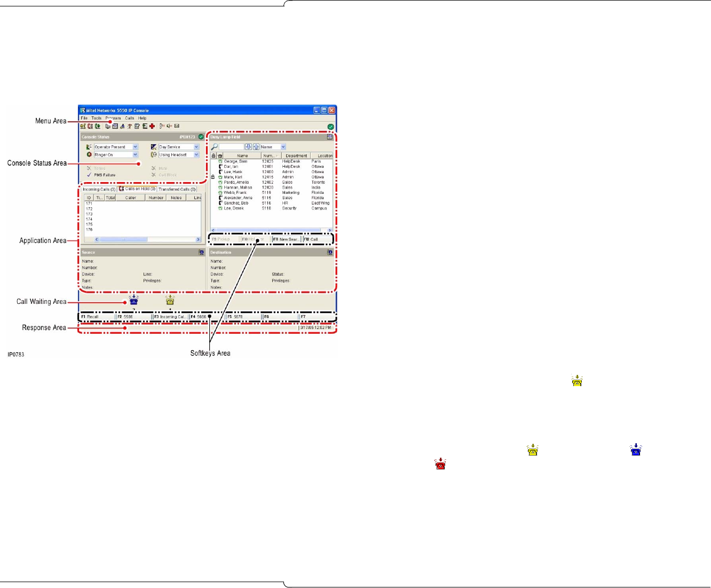Switch to the Transferred Calls (0) tab
The image size is (711, 588).
click(177, 189)
